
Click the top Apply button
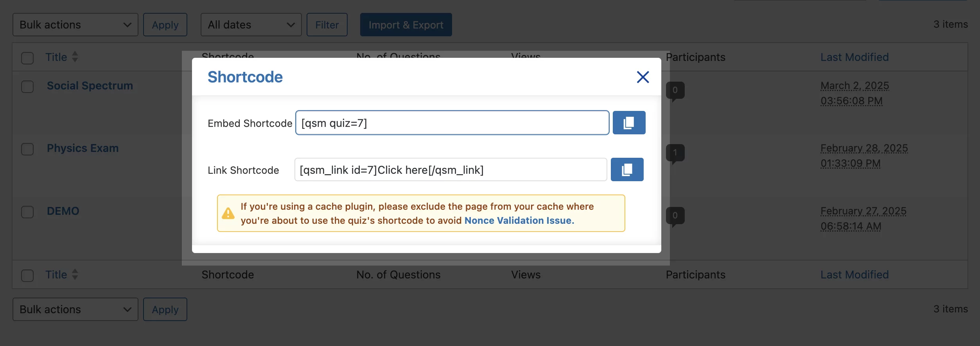click(165, 25)
